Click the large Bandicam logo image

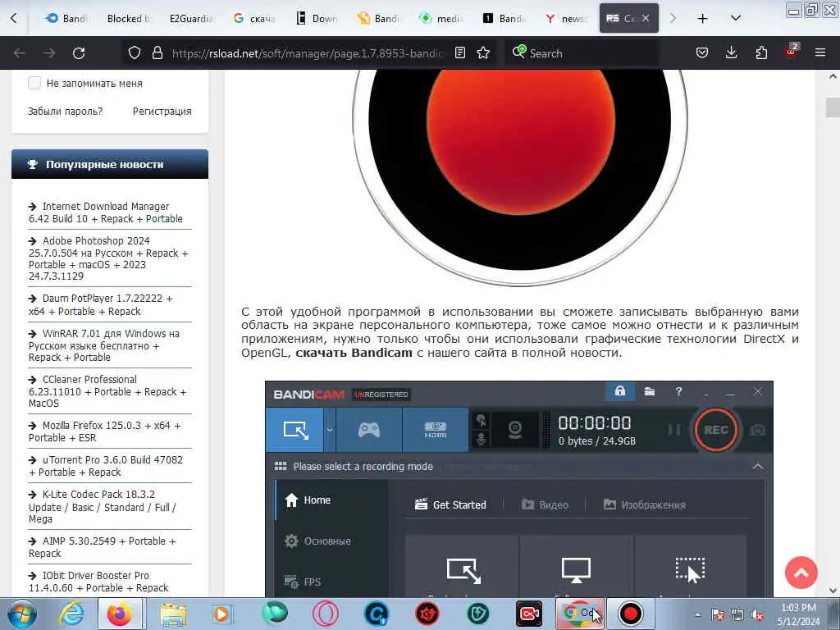pyautogui.click(x=519, y=177)
